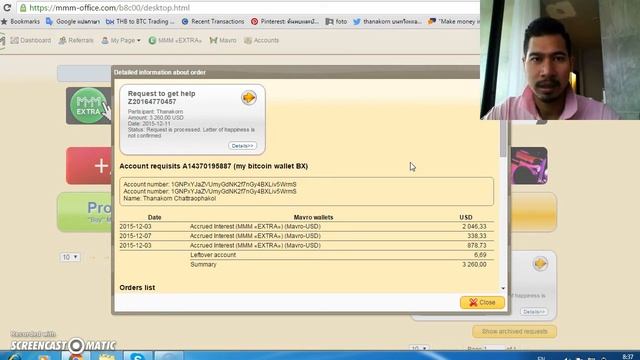
Task: Click the Orders list heading
Action: coord(137,288)
